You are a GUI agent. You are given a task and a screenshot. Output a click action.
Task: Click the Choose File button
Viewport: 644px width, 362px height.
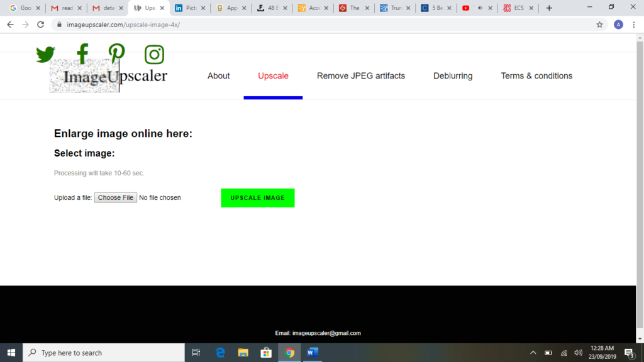116,197
